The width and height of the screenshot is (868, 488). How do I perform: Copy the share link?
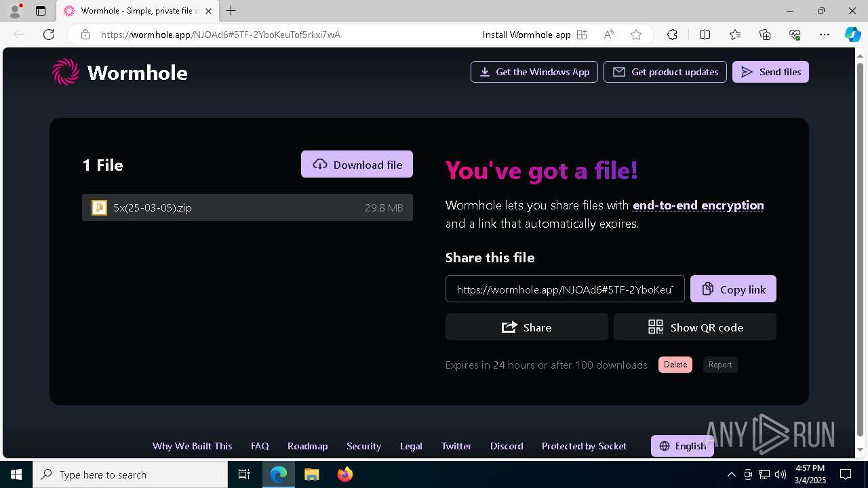(733, 289)
